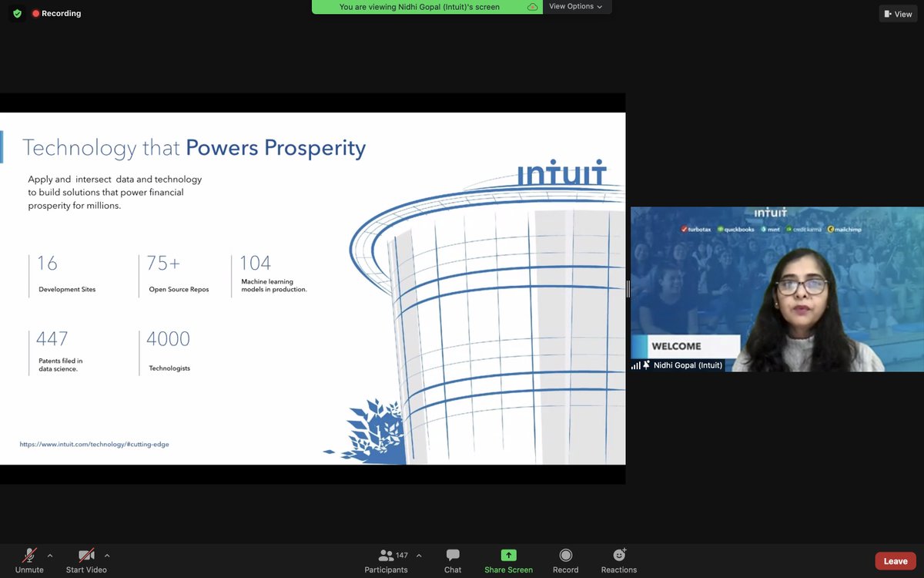Click the Intuit logo on the slide
The image size is (924, 578).
tap(561, 173)
